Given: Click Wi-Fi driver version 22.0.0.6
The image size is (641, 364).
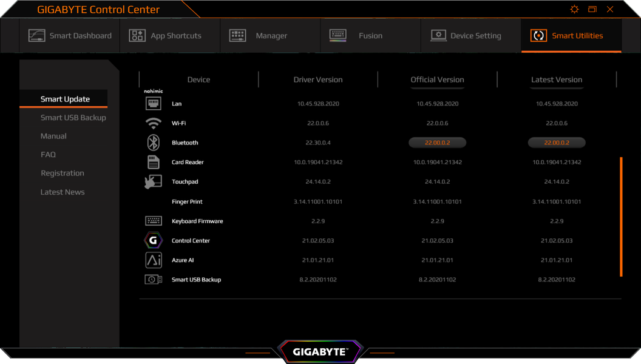Looking at the screenshot, I should [318, 123].
